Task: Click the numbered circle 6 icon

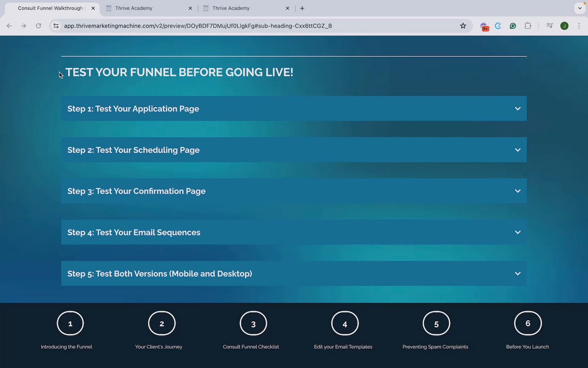Action: point(528,323)
